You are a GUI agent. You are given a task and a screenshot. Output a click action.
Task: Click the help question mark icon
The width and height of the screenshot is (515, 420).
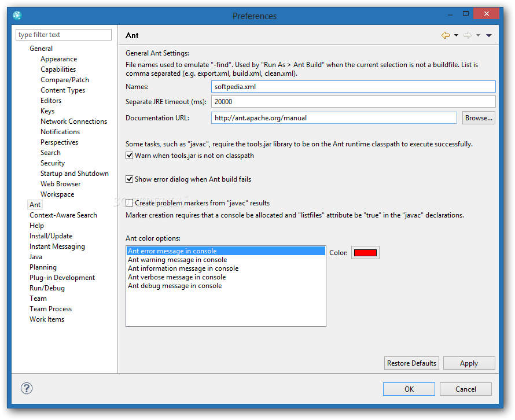(x=27, y=388)
